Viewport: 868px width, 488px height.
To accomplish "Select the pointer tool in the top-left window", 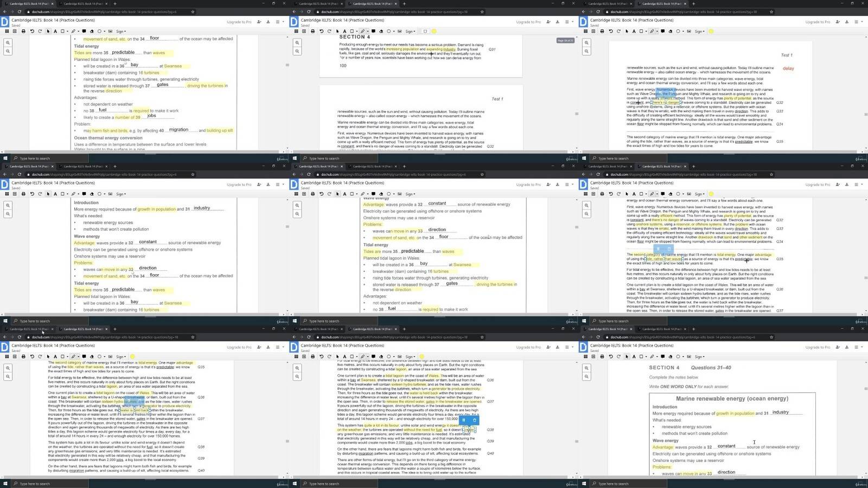I will tap(48, 31).
